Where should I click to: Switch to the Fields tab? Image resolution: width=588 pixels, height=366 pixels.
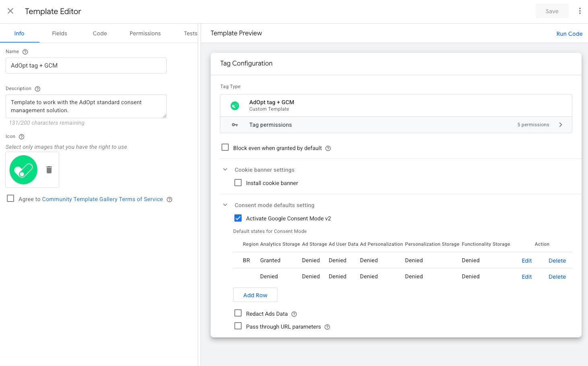pyautogui.click(x=60, y=33)
